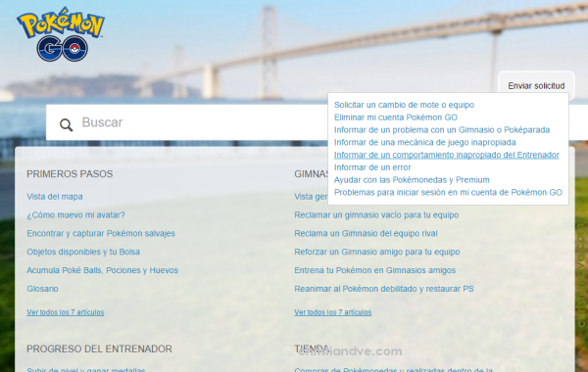Viewport: 588px width, 372px height.
Task: Open Ayudar con las Pokémonedas y Premium
Action: coord(412,180)
